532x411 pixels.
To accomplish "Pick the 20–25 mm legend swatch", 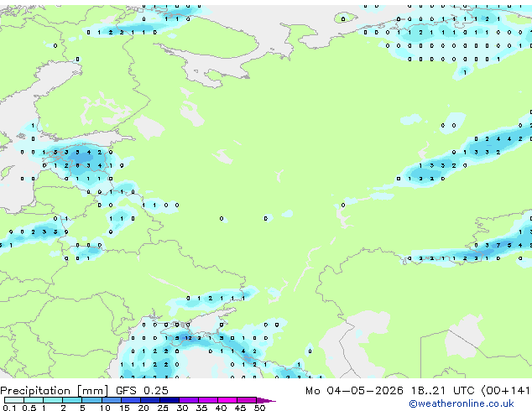I will point(150,400).
